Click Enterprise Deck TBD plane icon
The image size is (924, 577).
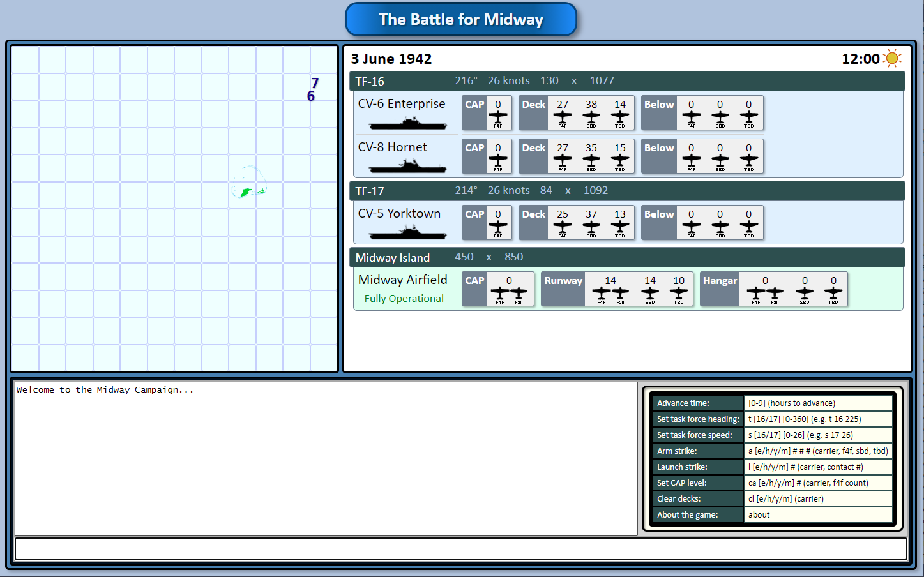coord(620,119)
